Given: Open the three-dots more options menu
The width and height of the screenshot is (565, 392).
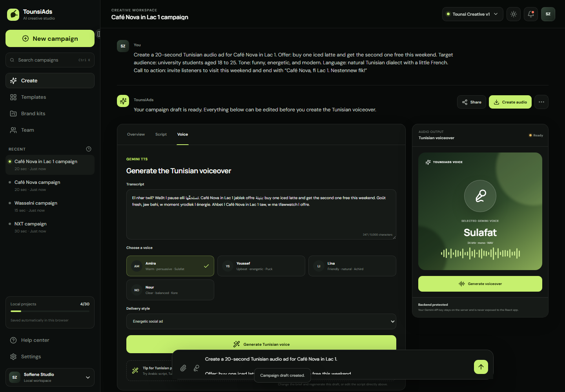Looking at the screenshot, I should click(x=541, y=102).
